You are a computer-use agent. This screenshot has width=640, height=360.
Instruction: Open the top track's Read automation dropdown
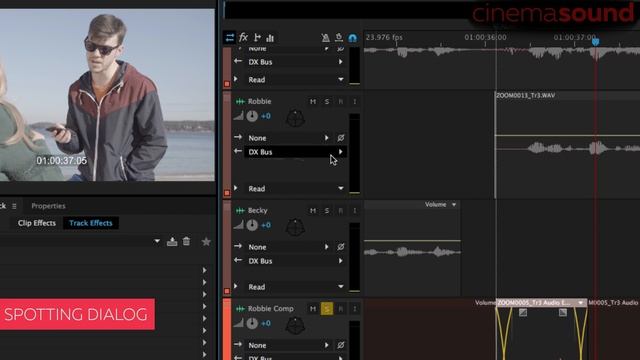coord(295,80)
